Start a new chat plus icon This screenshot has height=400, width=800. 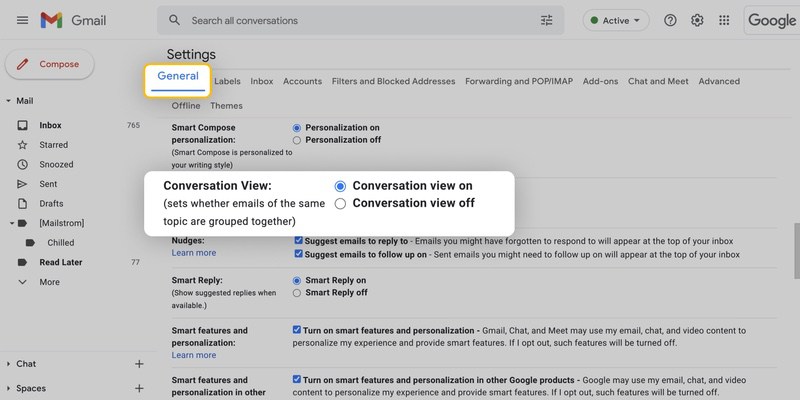[x=139, y=364]
